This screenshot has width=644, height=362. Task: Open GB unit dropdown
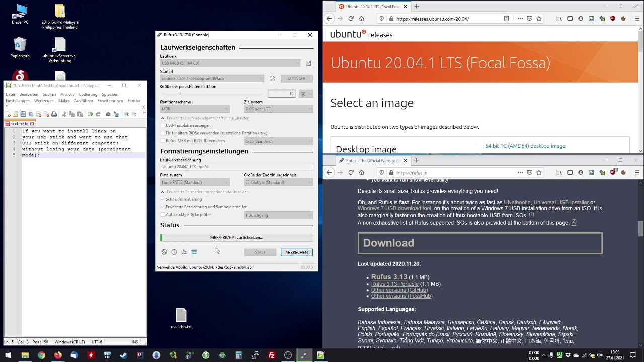click(x=306, y=94)
